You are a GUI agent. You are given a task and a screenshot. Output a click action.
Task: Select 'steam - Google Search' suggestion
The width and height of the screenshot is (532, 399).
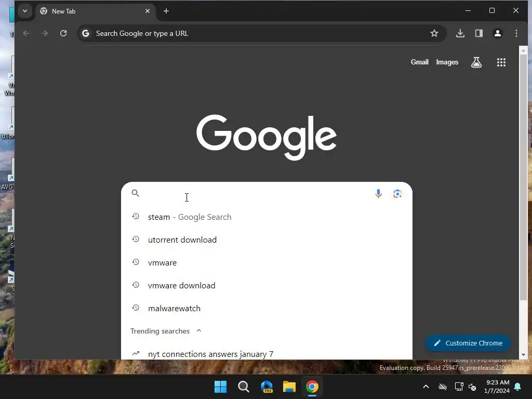(267, 217)
